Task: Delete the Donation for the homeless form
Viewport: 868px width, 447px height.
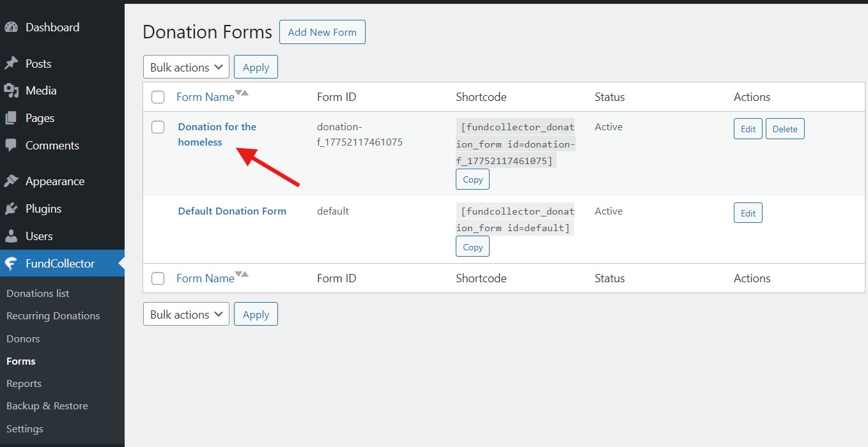Action: pyautogui.click(x=785, y=128)
